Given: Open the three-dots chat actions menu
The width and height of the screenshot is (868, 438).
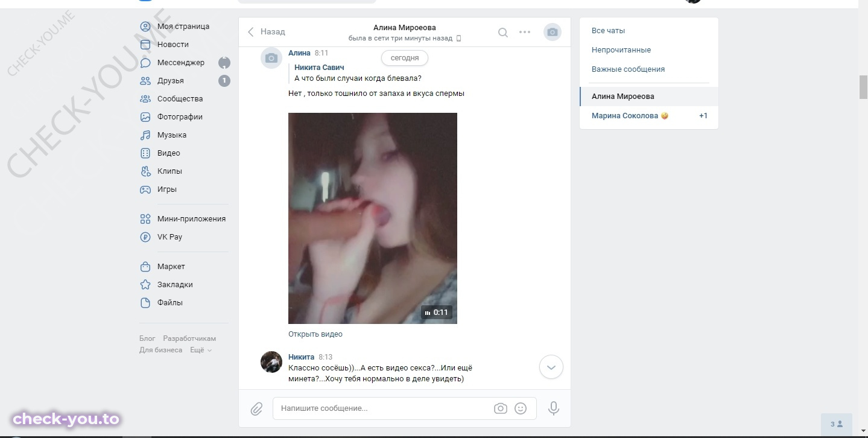Looking at the screenshot, I should coord(525,33).
